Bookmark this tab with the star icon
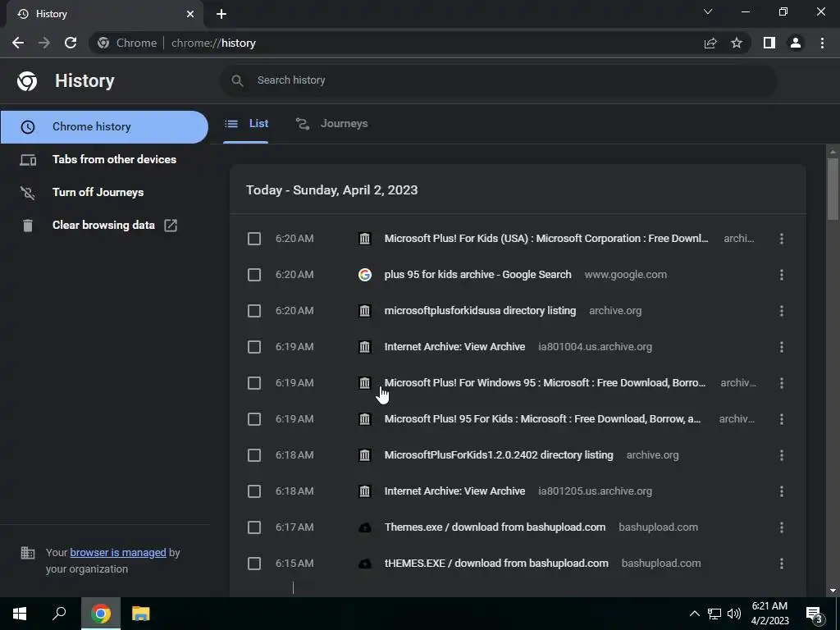The width and height of the screenshot is (840, 630). pos(737,43)
